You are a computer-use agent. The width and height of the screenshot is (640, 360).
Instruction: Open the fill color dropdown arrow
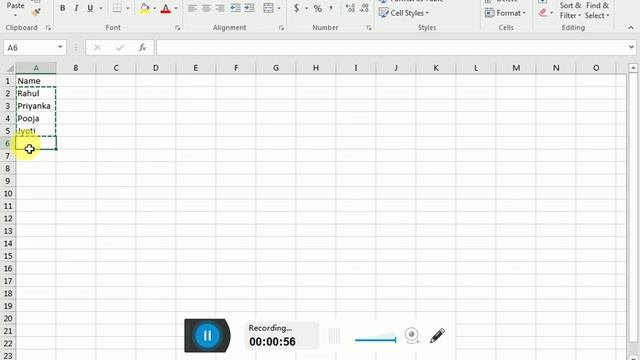[155, 8]
